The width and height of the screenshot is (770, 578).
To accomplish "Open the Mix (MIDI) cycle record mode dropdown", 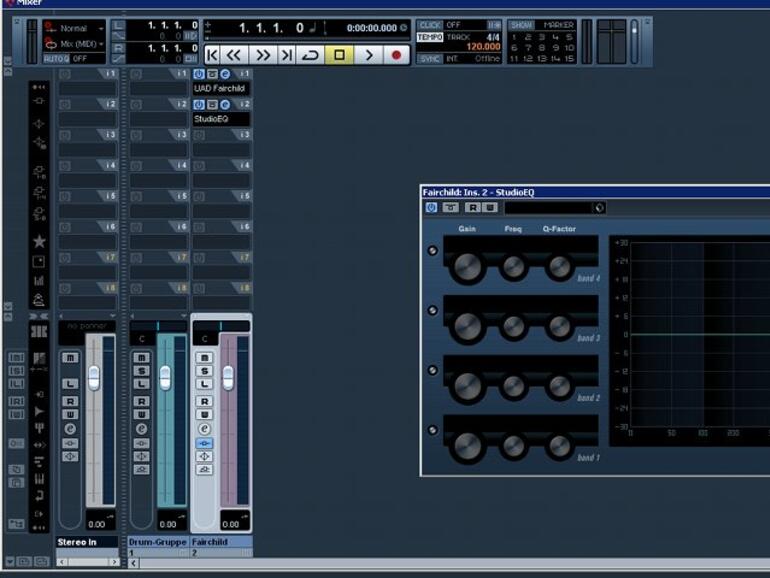I will coord(75,44).
